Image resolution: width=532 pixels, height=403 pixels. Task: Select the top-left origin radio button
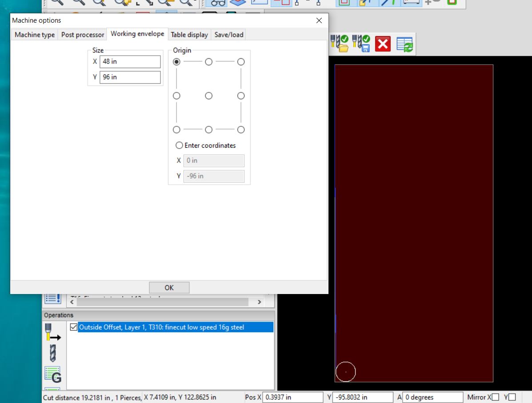click(x=176, y=62)
